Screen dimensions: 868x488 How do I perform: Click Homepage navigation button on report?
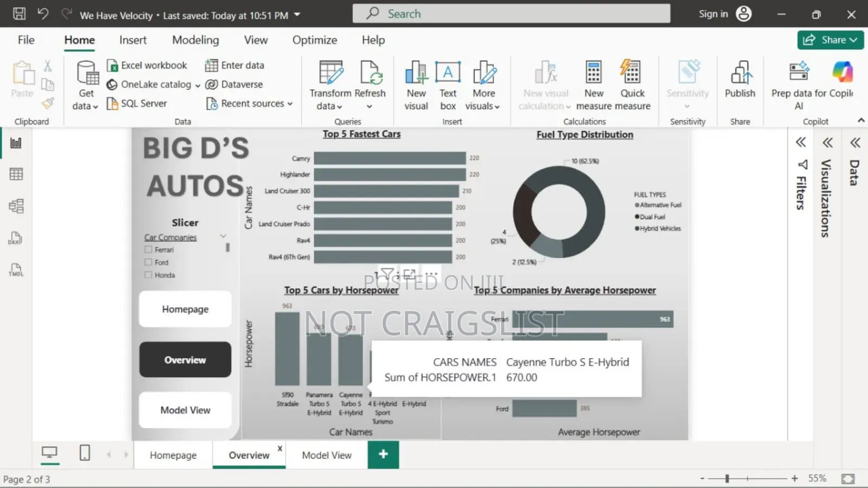(x=185, y=309)
